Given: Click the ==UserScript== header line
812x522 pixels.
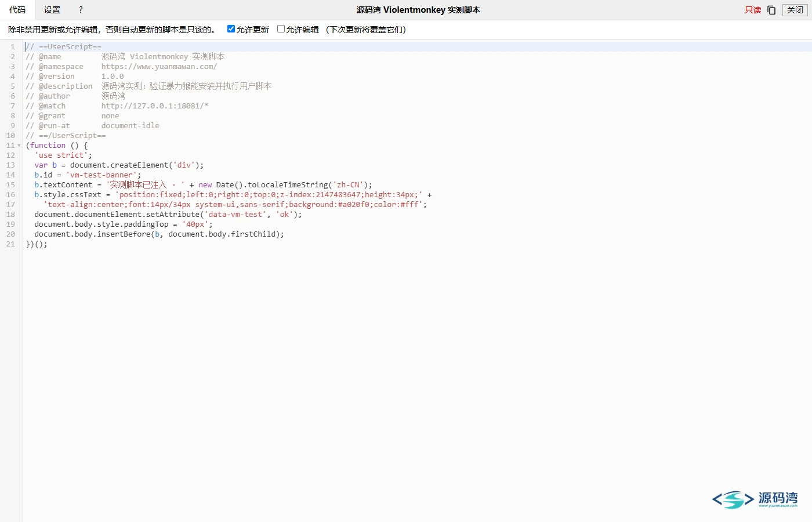Looking at the screenshot, I should [63, 47].
